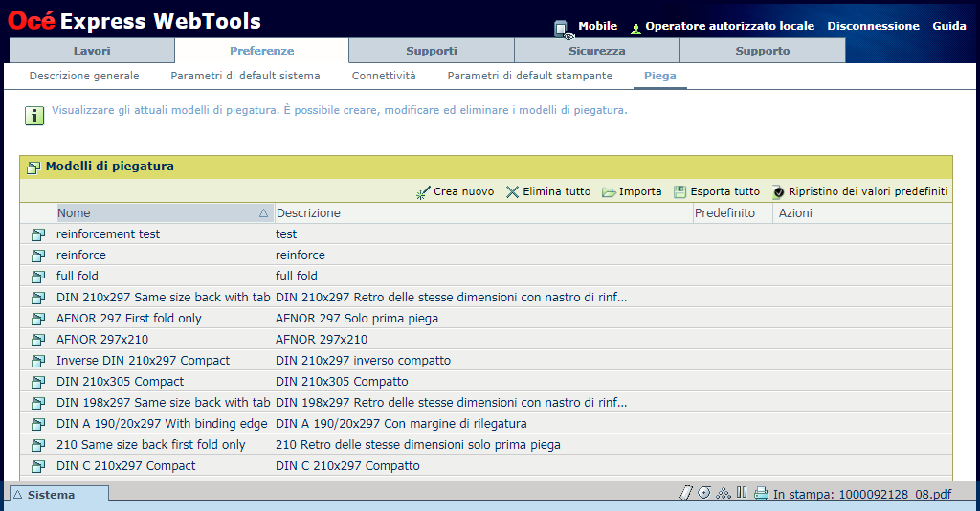Screen dimensions: 980x511
Task: Select Descrizione generale sub-tab
Action: click(x=84, y=76)
